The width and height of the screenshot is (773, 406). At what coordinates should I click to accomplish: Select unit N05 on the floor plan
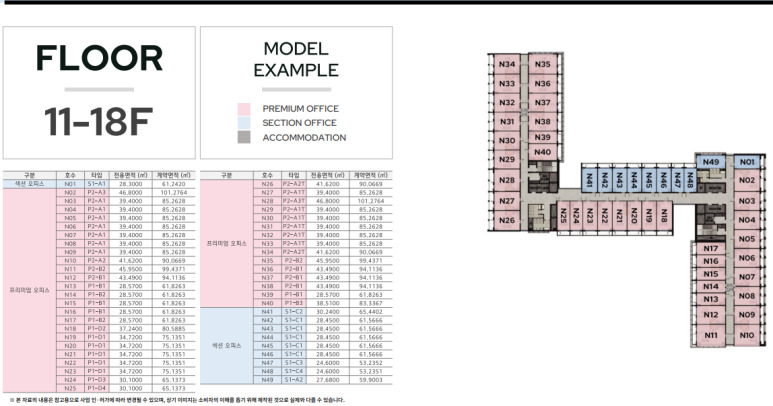(x=747, y=239)
